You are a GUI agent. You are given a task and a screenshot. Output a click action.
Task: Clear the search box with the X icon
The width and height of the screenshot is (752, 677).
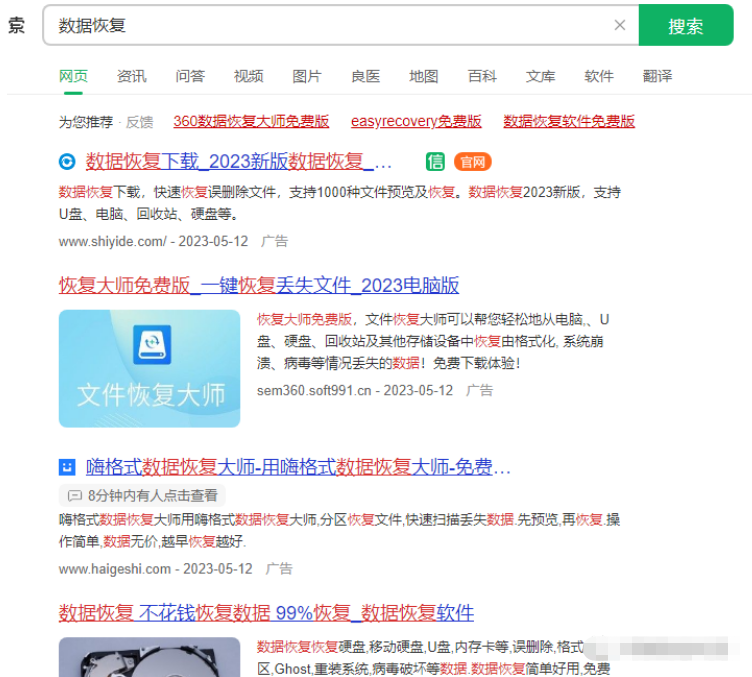point(619,26)
